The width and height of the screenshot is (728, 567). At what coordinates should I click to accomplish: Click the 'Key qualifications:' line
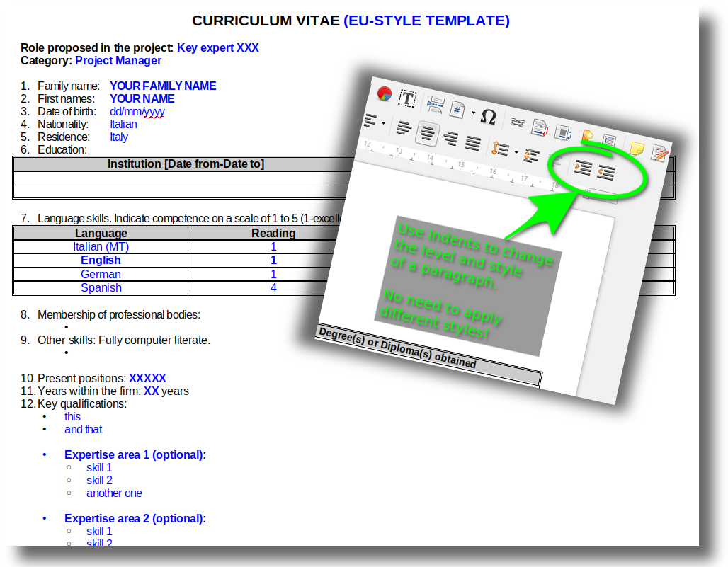[82, 403]
